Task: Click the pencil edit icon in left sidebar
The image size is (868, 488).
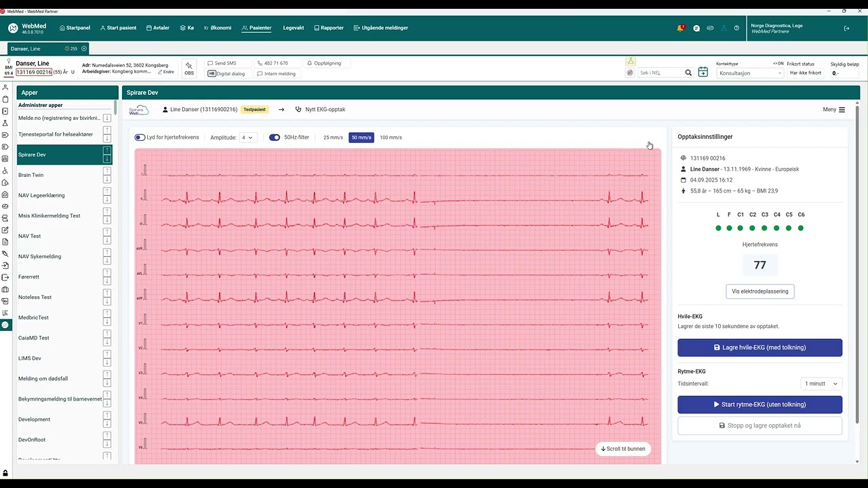Action: (x=5, y=230)
